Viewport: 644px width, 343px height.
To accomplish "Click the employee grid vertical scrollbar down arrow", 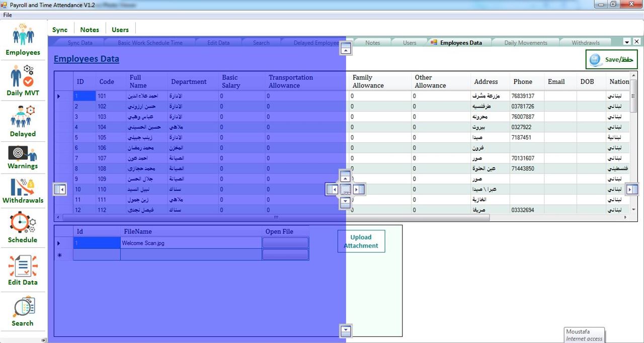I will (633, 210).
